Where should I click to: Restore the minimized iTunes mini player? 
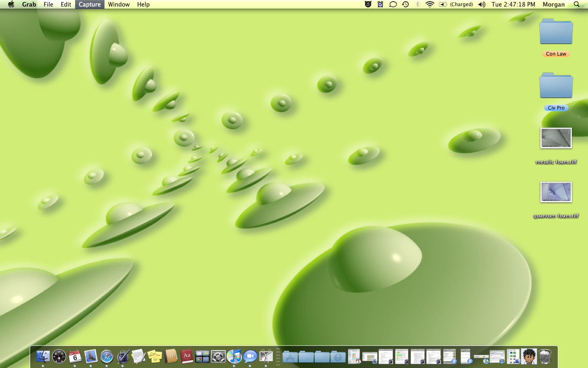click(x=481, y=359)
